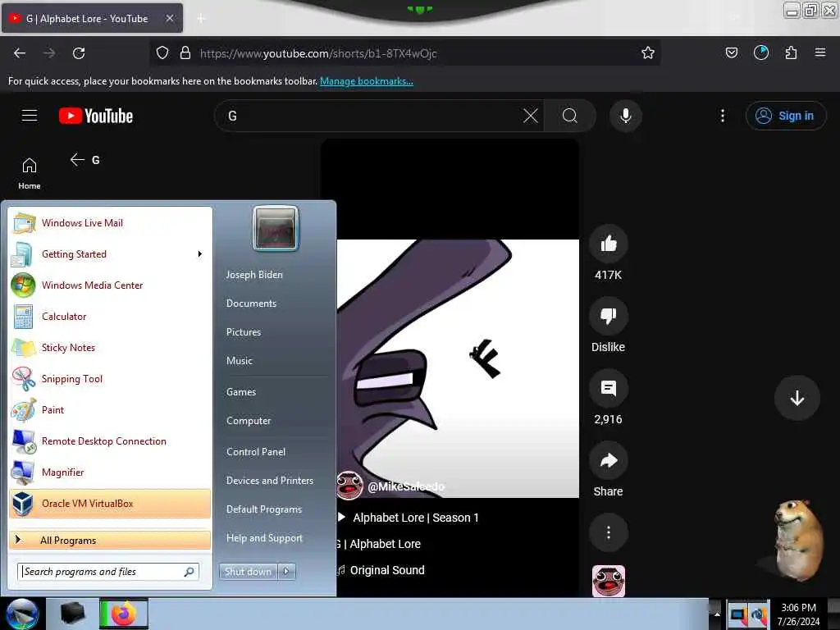Bookmark this page with the star icon
Screen dimensions: 840x630
[648, 53]
